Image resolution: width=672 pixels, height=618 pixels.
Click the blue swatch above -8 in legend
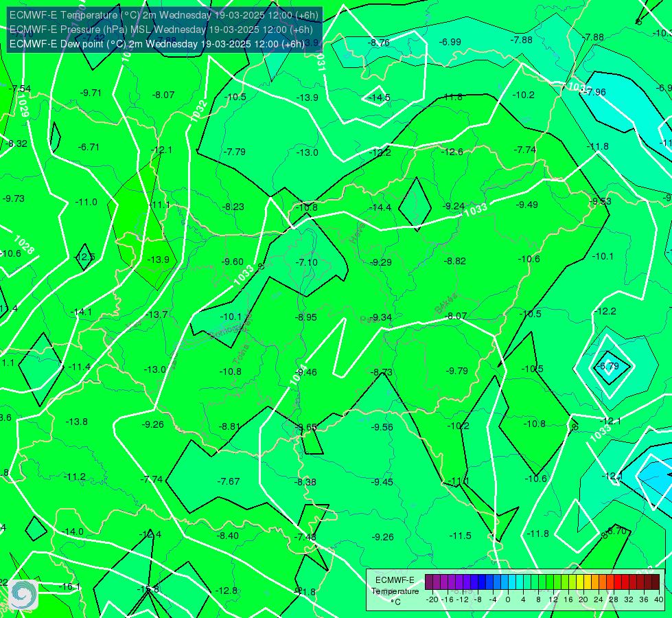[x=481, y=582]
